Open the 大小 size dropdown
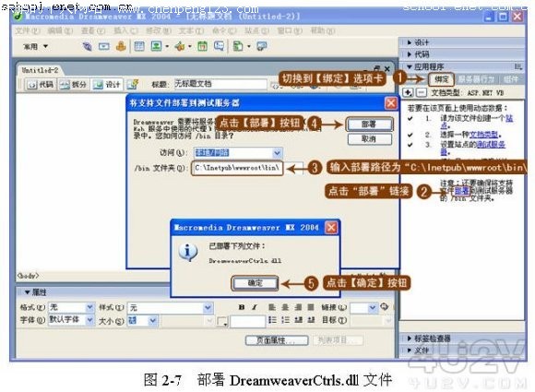The height and width of the screenshot is (392, 535). point(152,320)
